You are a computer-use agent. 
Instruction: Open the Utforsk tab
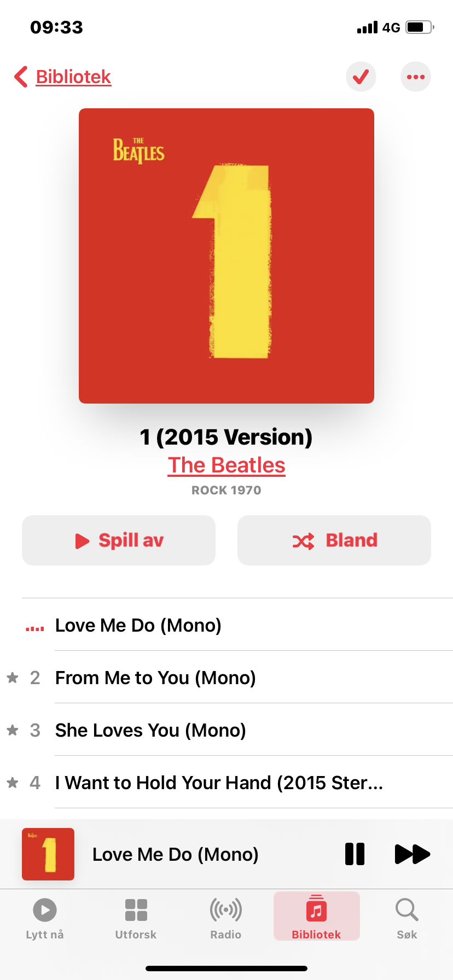click(136, 919)
